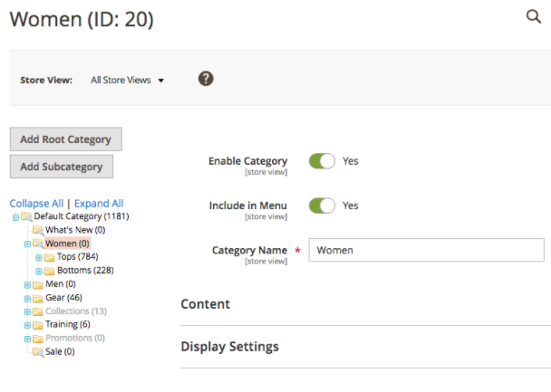Viewport: 551px width, 392px height.
Task: Click the What's New folder icon
Action: click(37, 230)
